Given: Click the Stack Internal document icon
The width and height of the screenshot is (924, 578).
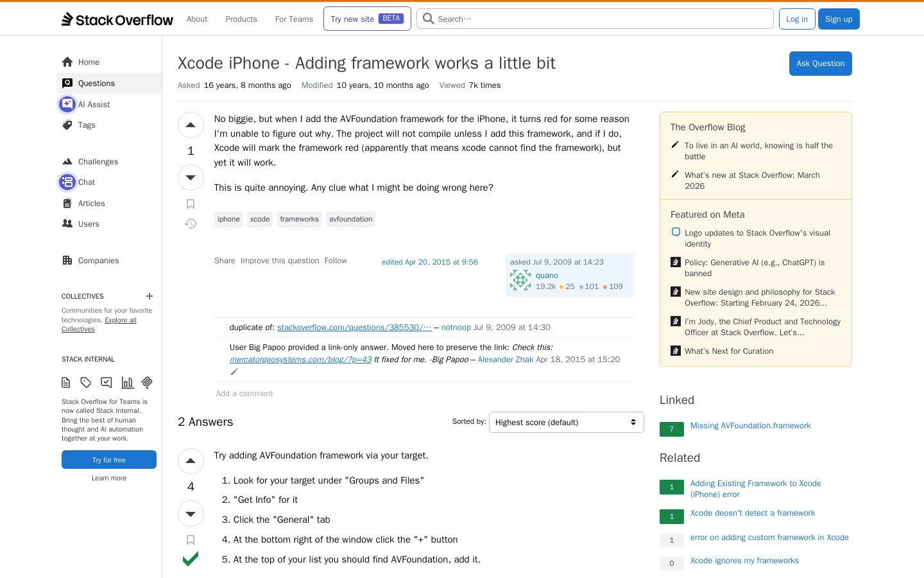Looking at the screenshot, I should pos(65,383).
